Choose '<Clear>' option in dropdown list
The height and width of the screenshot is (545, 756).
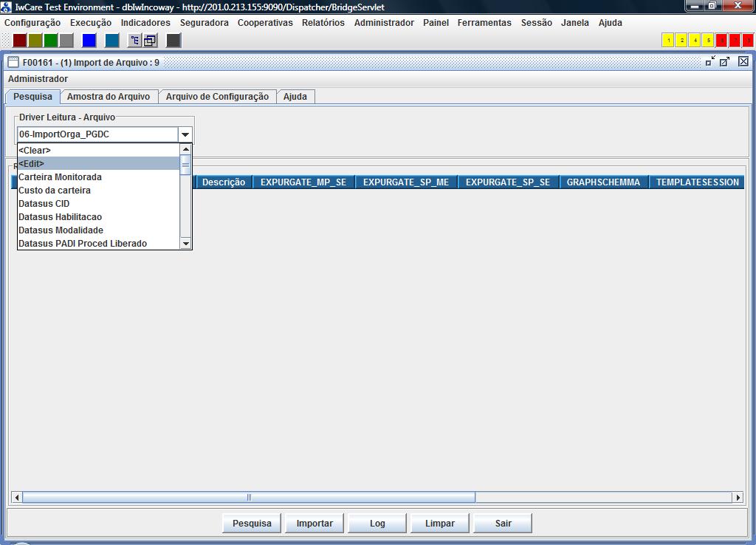(x=35, y=151)
